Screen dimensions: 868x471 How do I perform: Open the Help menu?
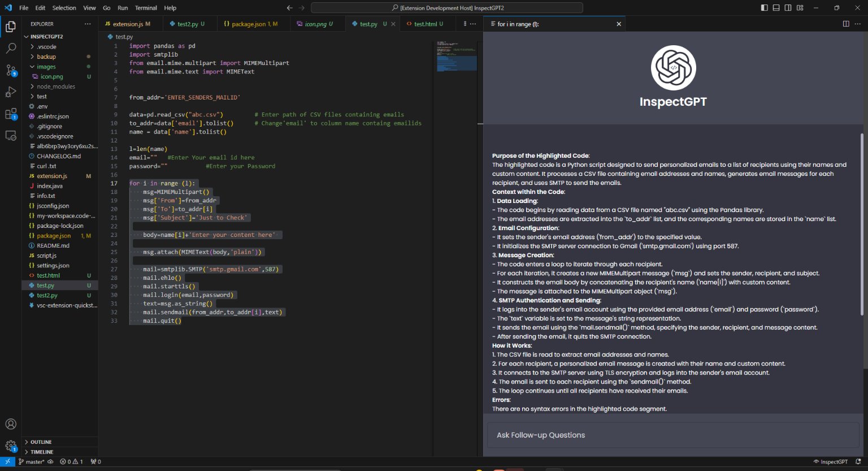[x=170, y=8]
